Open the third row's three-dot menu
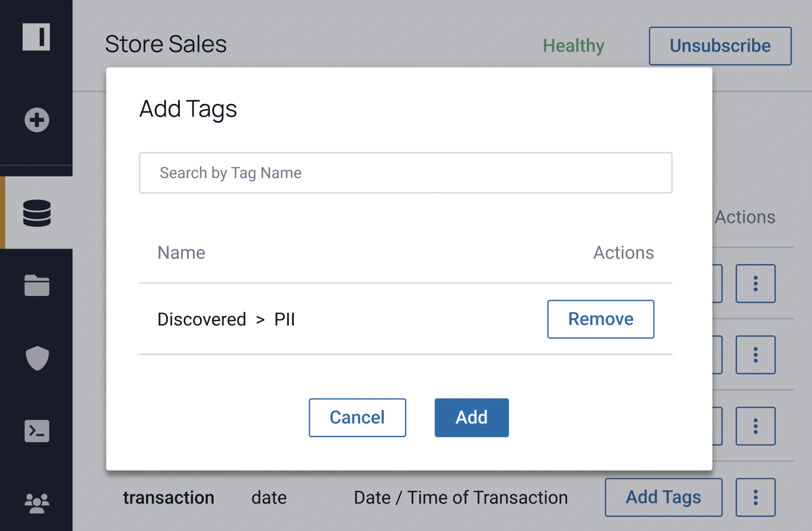The image size is (812, 531). pyautogui.click(x=755, y=426)
